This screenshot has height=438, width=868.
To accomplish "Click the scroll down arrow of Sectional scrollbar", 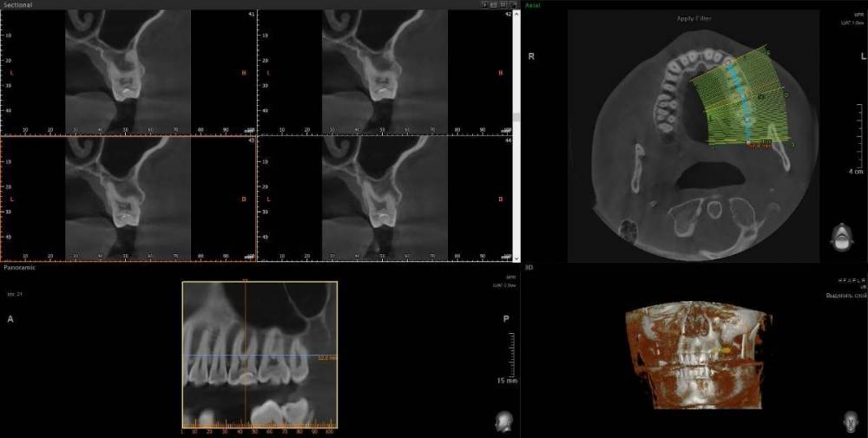I will tap(517, 258).
